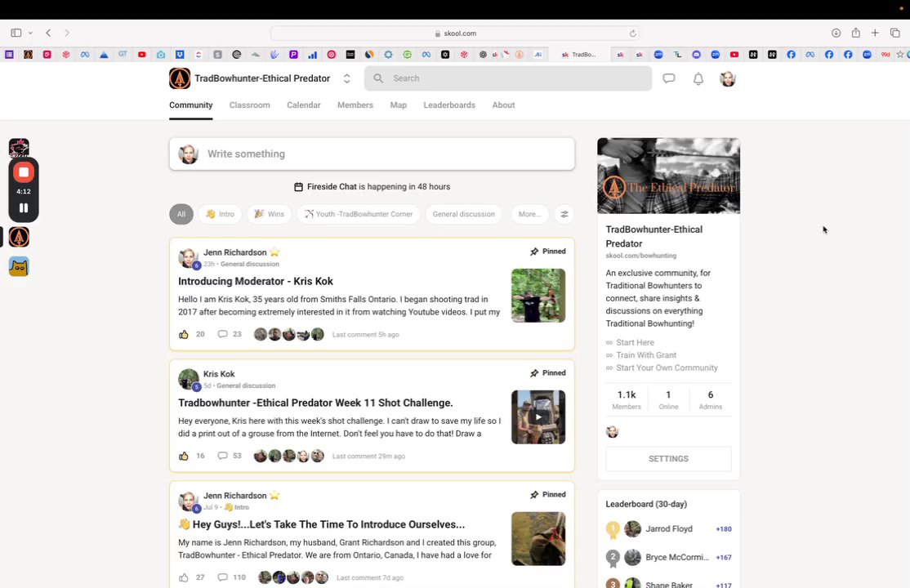Open the Start Here link
Viewport: 910px width, 588px height.
tap(635, 342)
